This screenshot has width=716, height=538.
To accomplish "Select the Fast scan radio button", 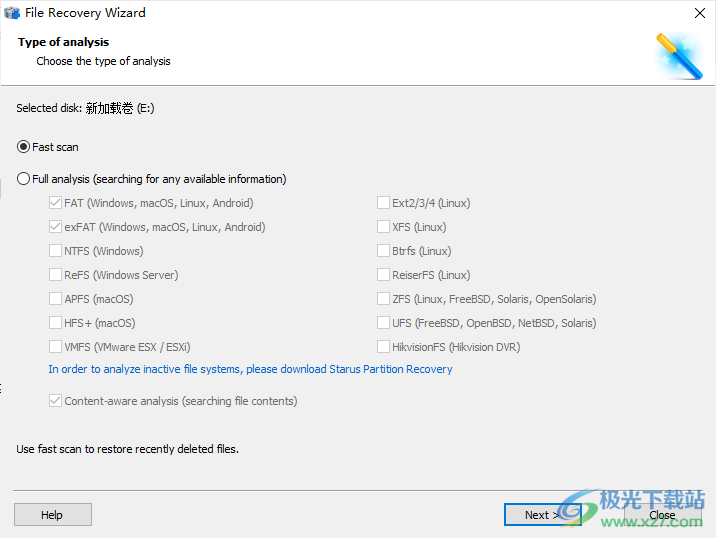I will [24, 147].
